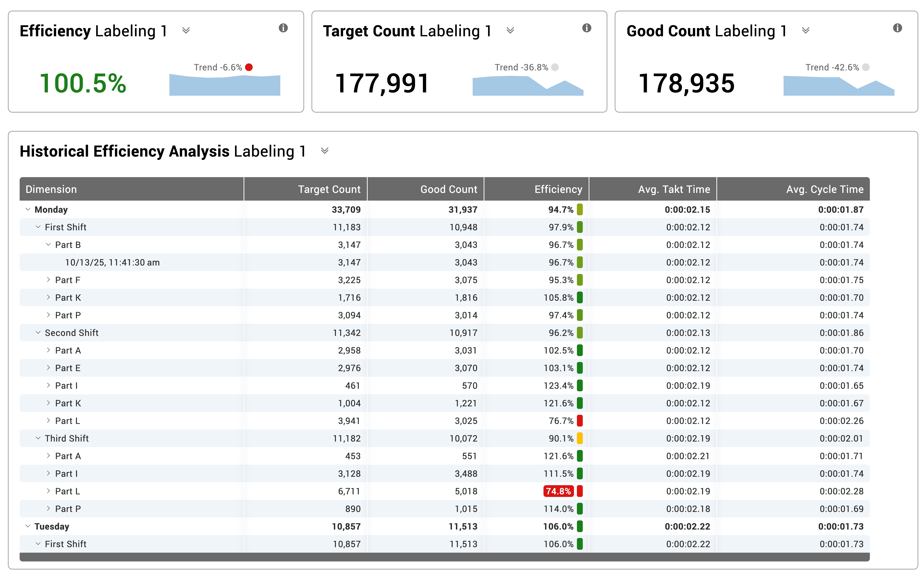This screenshot has width=924, height=582.
Task: Collapse the Second Shift group
Action: coord(38,332)
